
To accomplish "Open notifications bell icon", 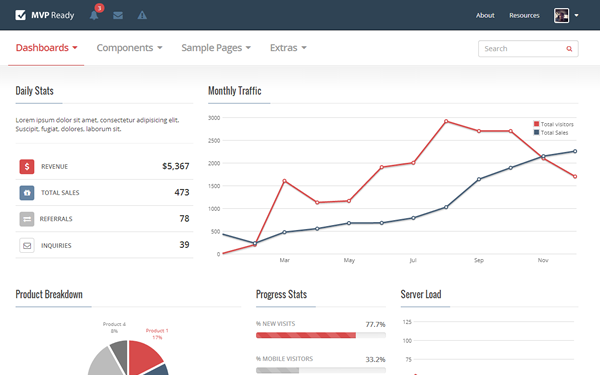I will tap(94, 15).
